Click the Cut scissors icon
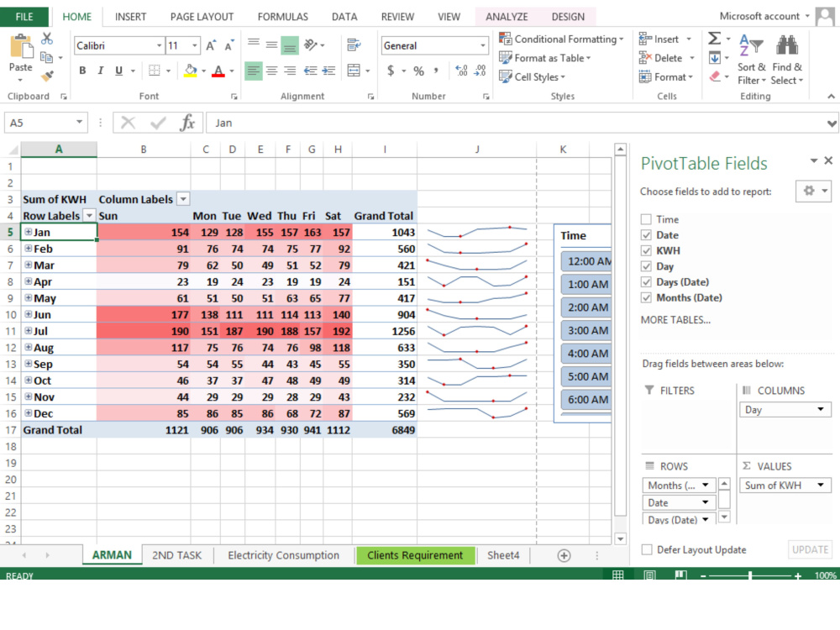 [x=47, y=39]
